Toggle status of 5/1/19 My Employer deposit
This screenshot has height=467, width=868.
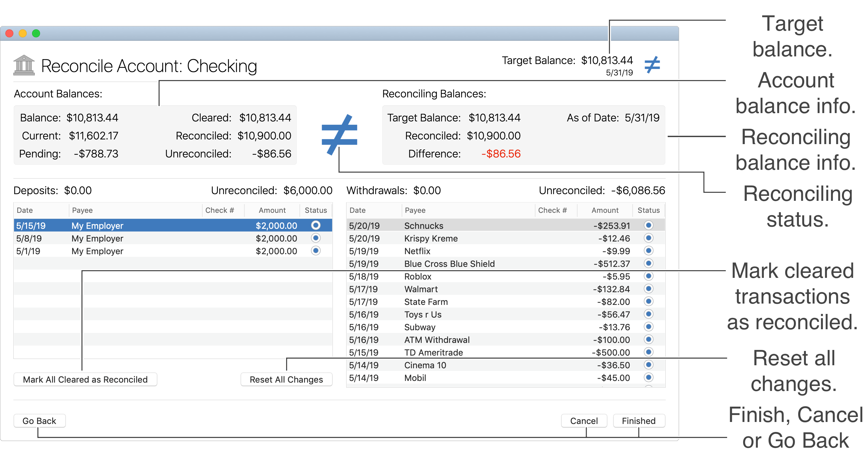[315, 251]
